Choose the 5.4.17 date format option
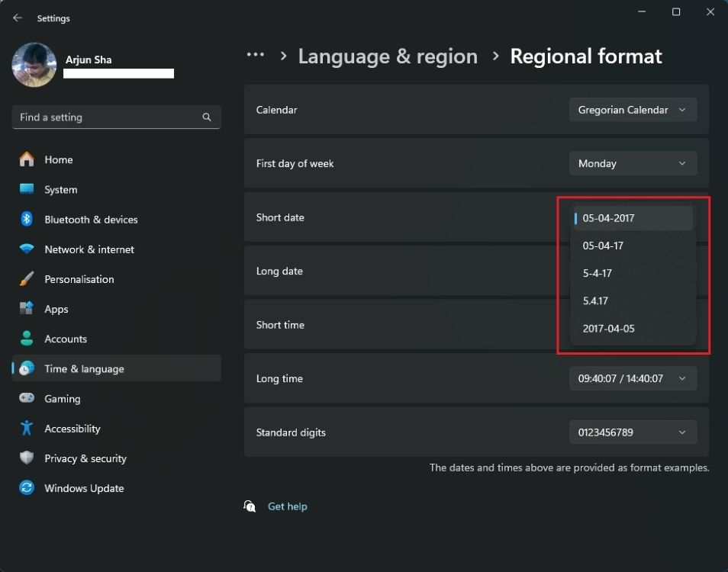Screen dimensions: 728x572 [596, 300]
